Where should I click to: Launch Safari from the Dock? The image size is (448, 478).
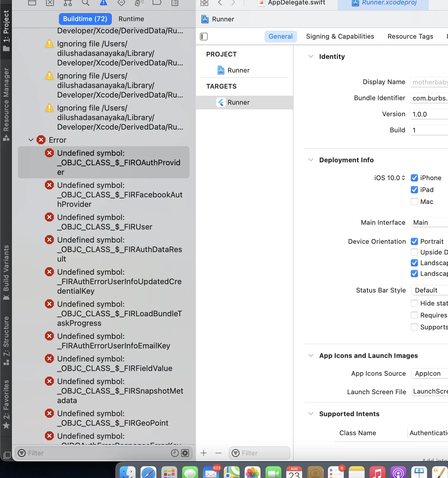[x=148, y=472]
